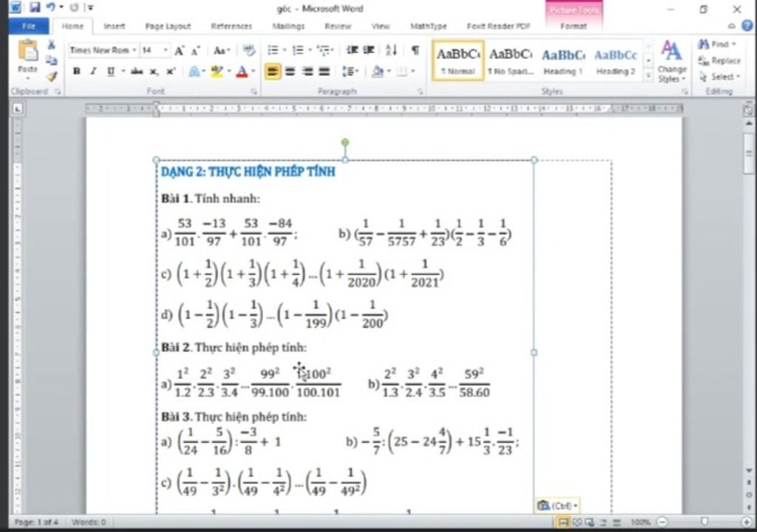
Task: Select Align Text Left
Action: [x=273, y=72]
